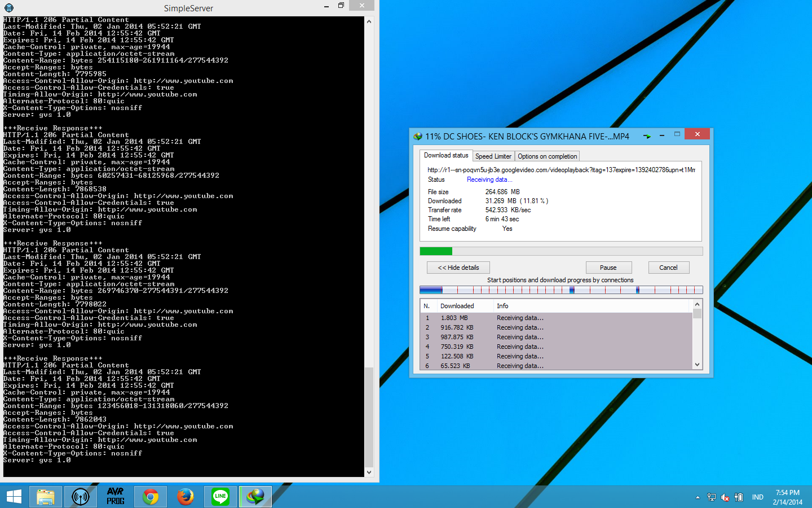Click the googlevideo.com download URL text
This screenshot has height=508, width=812.
561,170
